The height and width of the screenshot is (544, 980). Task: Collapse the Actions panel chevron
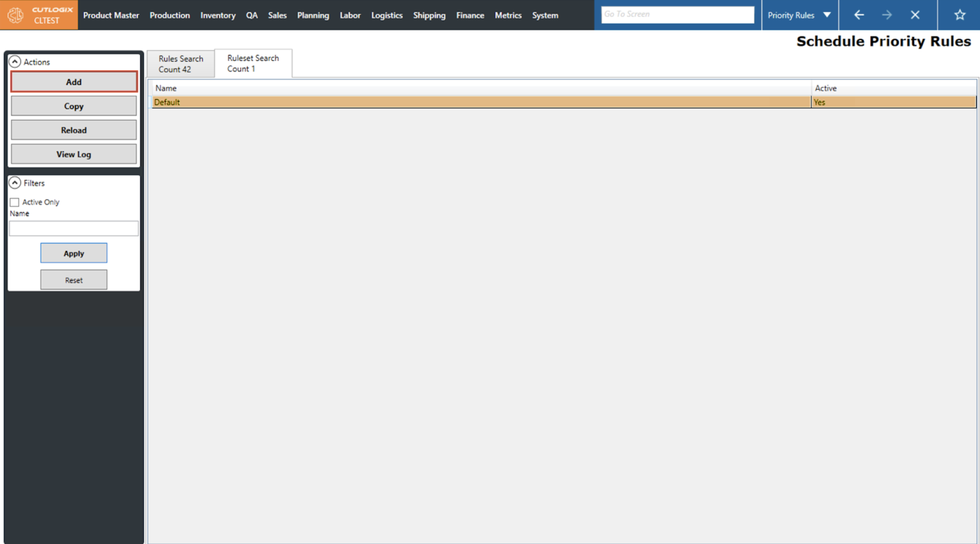pyautogui.click(x=15, y=62)
